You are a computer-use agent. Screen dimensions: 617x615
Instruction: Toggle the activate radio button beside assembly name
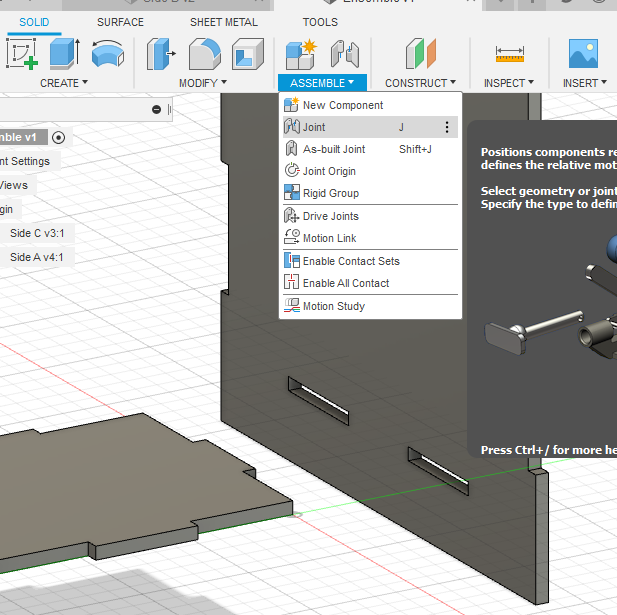coord(59,137)
